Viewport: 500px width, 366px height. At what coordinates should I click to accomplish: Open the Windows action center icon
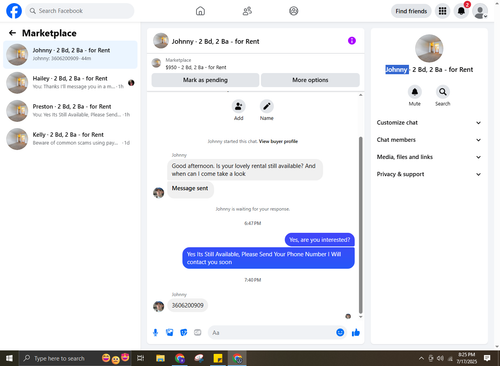tap(487, 358)
